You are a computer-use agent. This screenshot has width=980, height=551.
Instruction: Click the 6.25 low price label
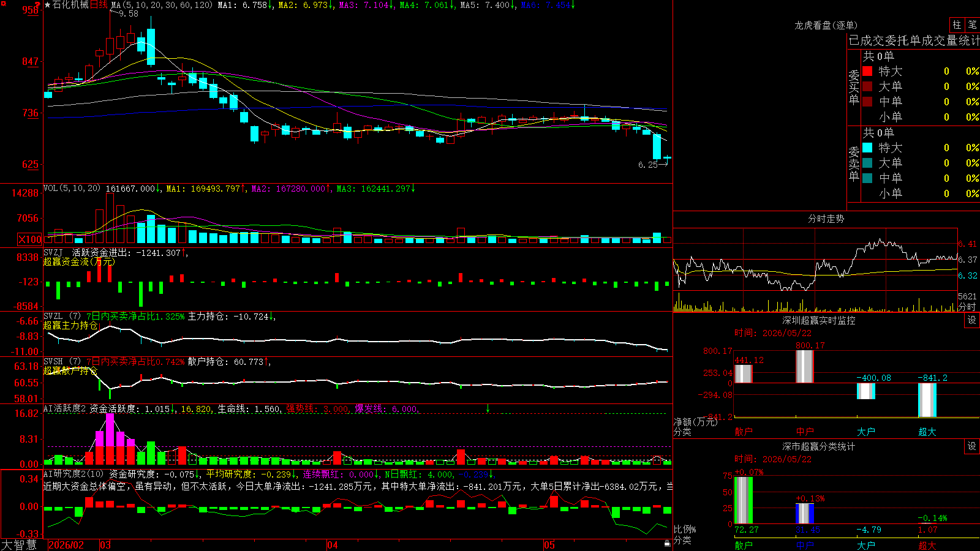point(648,165)
